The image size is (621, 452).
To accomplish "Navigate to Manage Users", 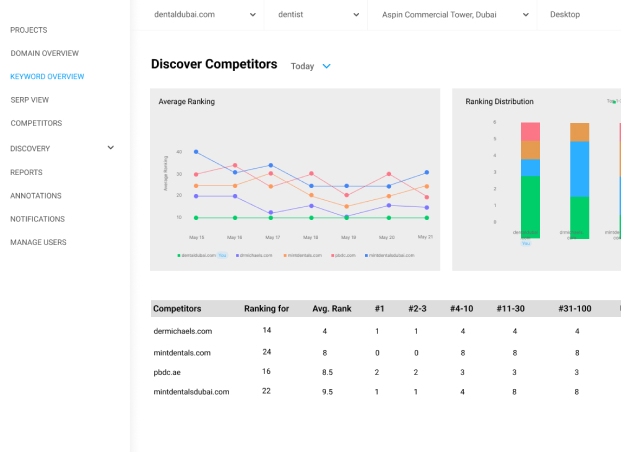I will click(38, 242).
